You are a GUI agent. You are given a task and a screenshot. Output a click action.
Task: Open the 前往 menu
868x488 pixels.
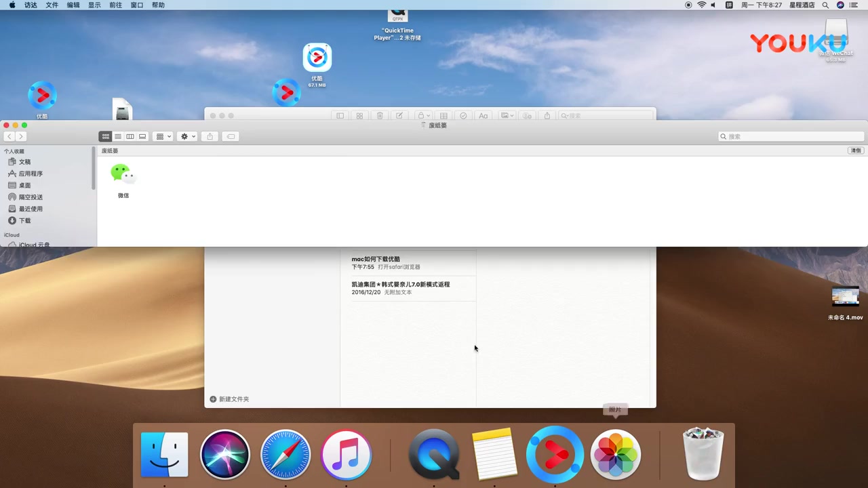click(x=115, y=5)
